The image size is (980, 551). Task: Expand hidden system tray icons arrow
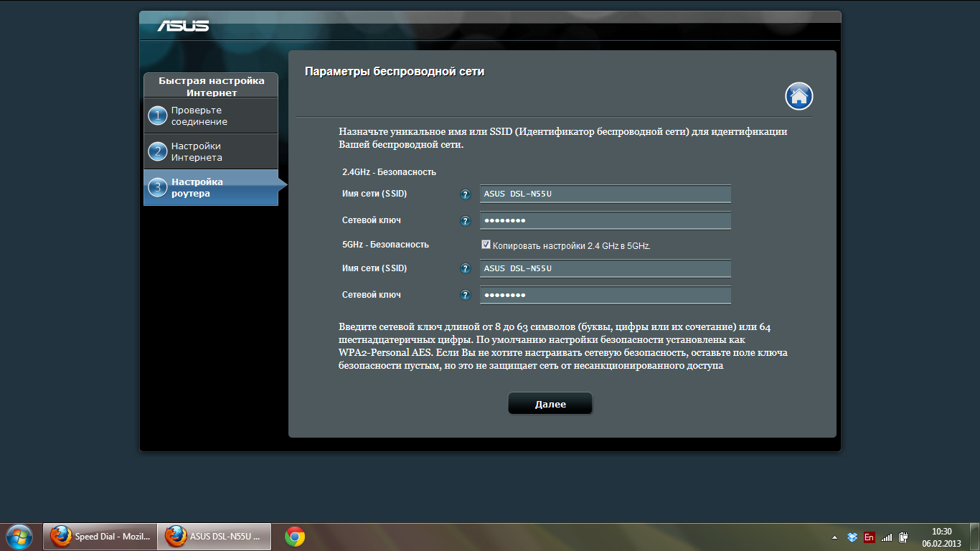(x=834, y=537)
